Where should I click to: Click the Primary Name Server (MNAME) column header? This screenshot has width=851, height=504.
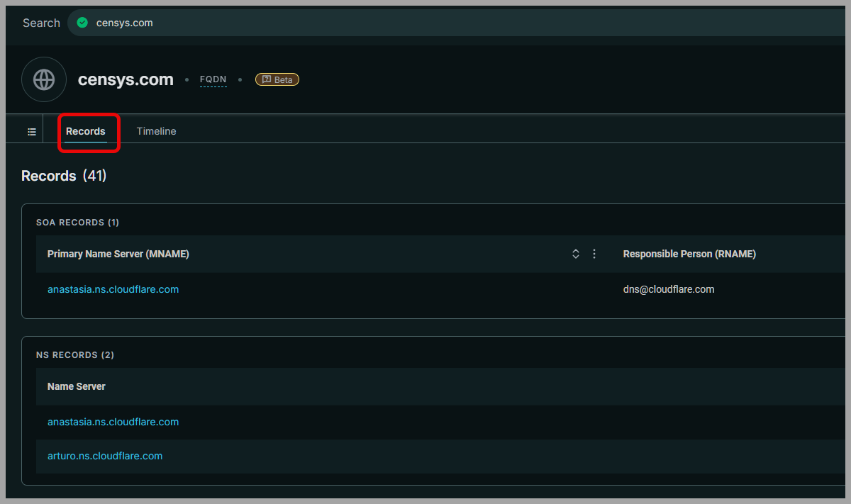pos(118,254)
